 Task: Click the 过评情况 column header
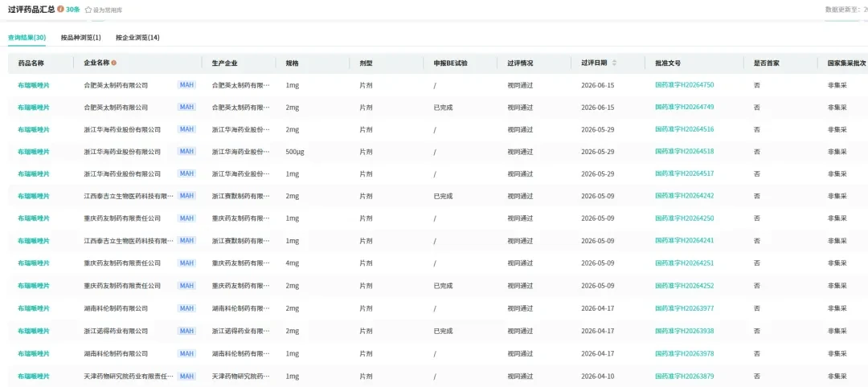point(520,63)
